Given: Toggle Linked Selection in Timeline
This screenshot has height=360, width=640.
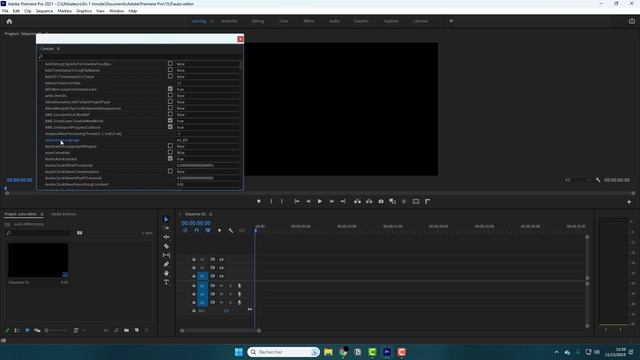Looking at the screenshot, I should (x=208, y=231).
